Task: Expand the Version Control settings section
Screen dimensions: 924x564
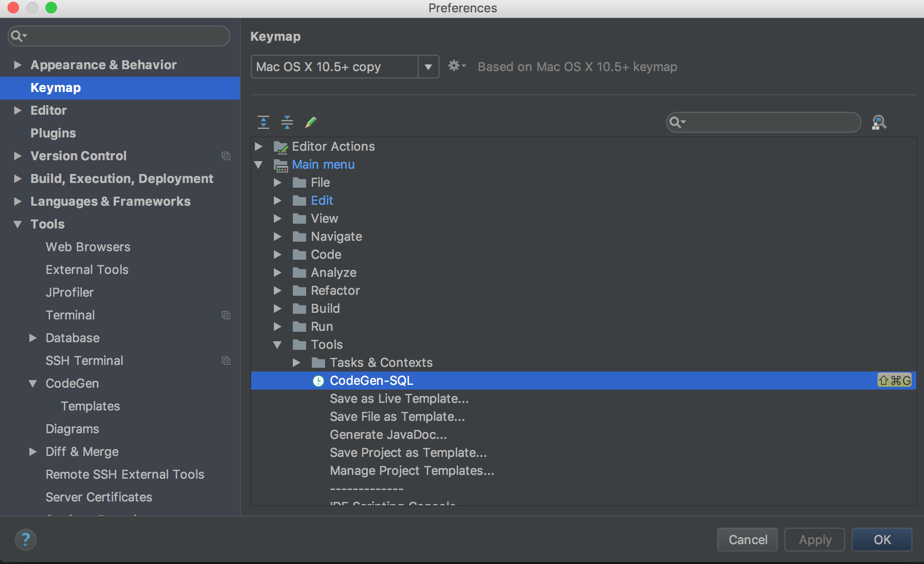Action: (17, 155)
